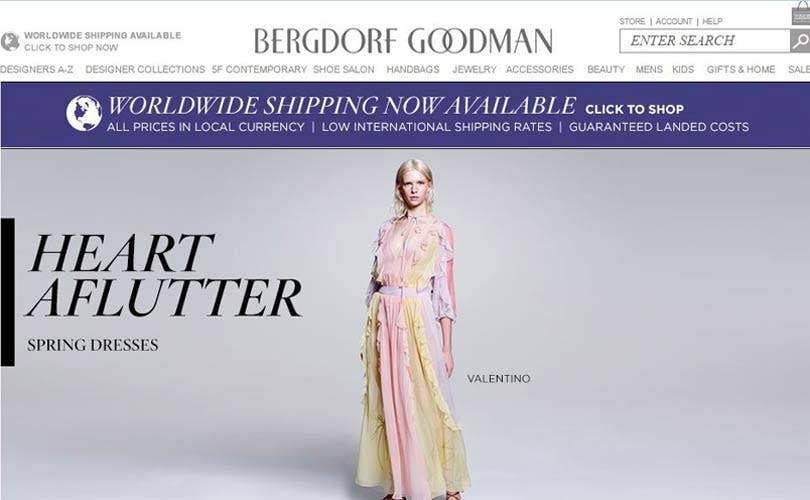Click the search magnifier icon
810x500 pixels.
click(x=800, y=41)
